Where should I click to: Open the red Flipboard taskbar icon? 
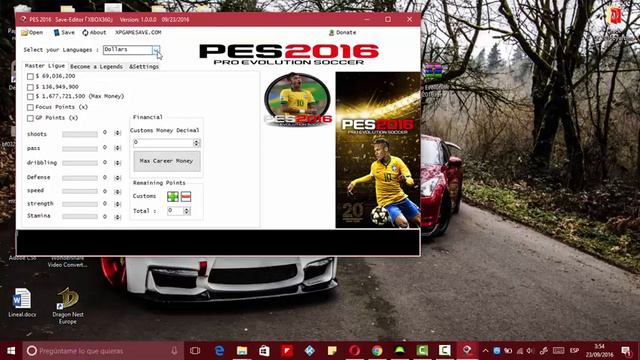[x=287, y=351]
